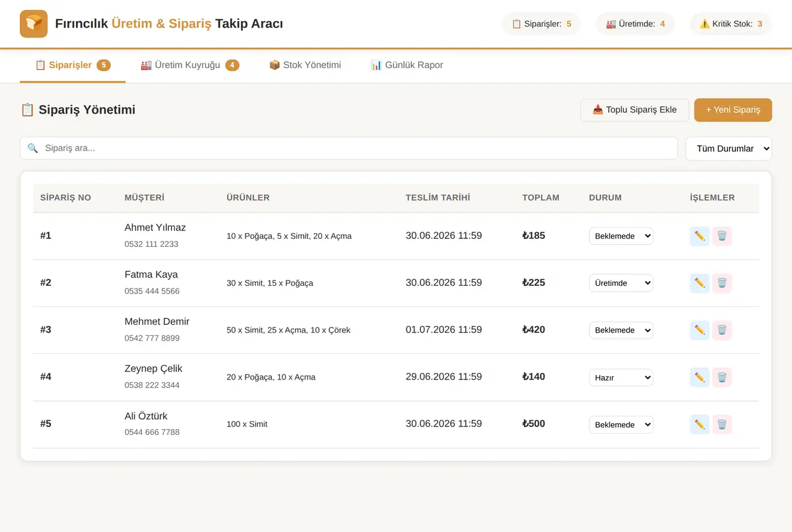Viewport: 792px width, 532px height.
Task: Click the Kritik Stok: 3 header stat
Action: [731, 24]
